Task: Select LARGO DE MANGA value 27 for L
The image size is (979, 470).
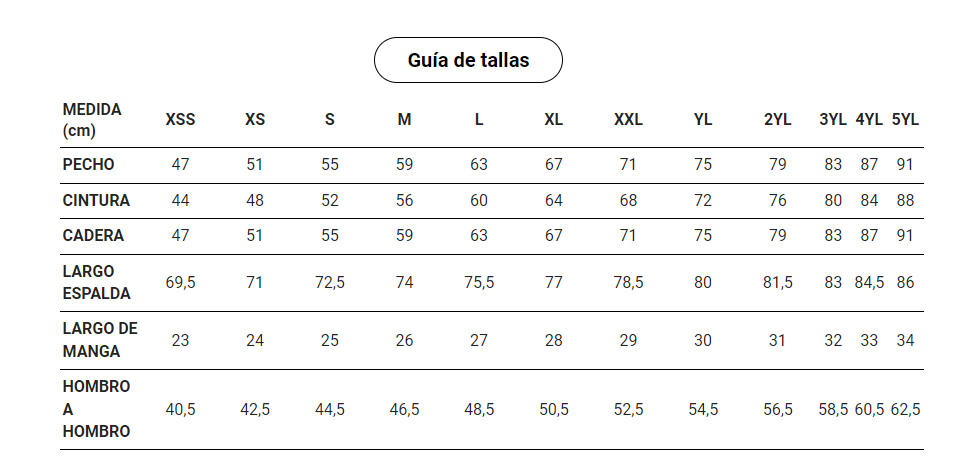Action: (x=479, y=341)
